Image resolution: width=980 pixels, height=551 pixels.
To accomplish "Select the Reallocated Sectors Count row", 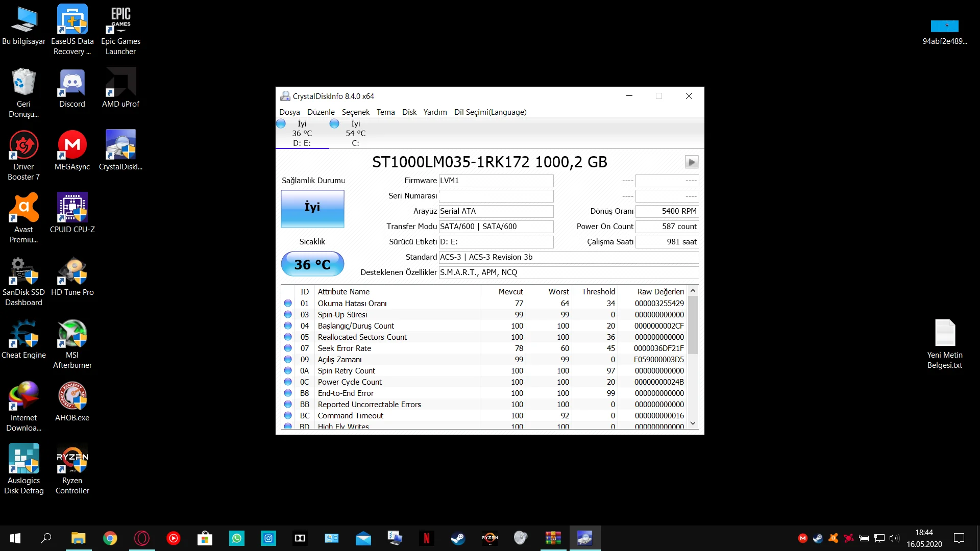I will (x=362, y=337).
